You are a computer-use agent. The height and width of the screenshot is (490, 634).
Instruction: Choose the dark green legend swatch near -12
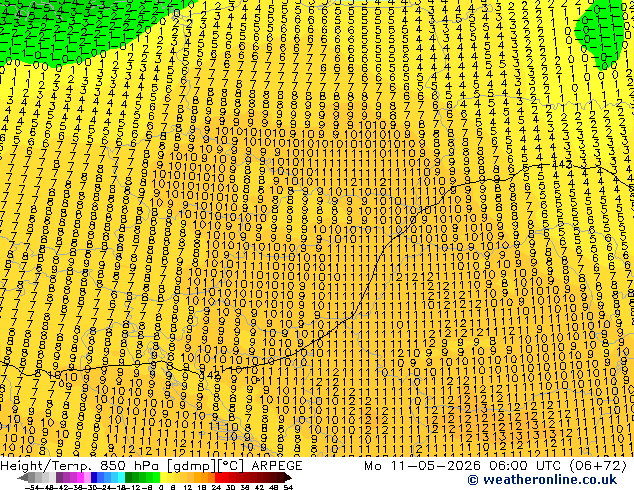pos(129,477)
